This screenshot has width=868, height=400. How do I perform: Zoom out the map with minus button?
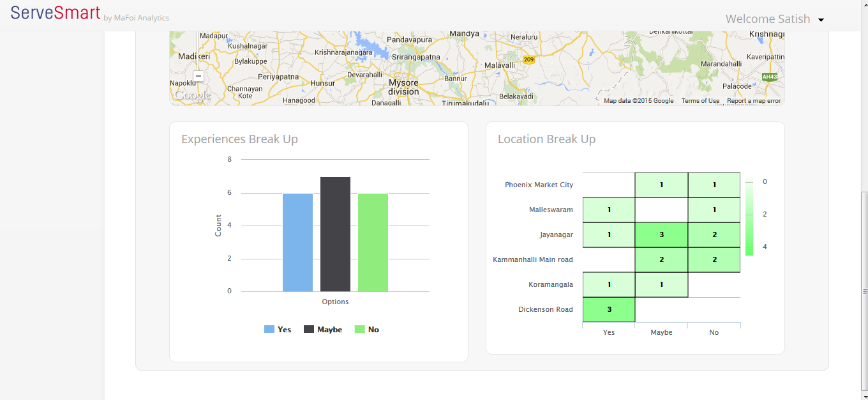pyautogui.click(x=198, y=76)
